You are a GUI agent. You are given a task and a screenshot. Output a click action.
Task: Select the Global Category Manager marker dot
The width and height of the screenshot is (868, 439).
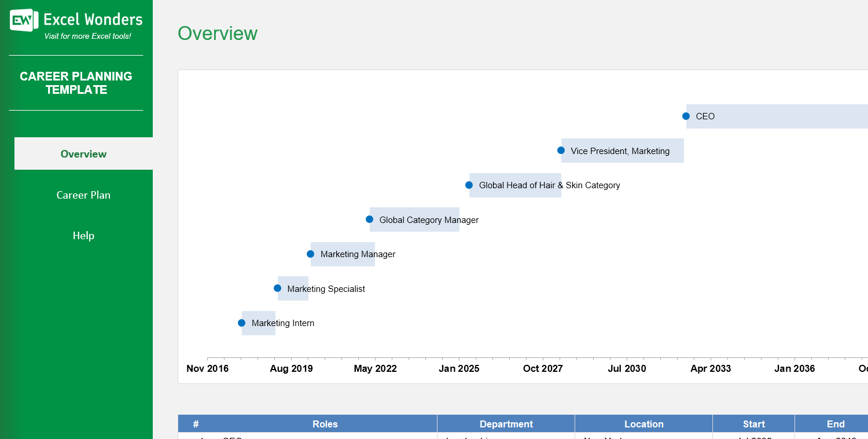369,219
